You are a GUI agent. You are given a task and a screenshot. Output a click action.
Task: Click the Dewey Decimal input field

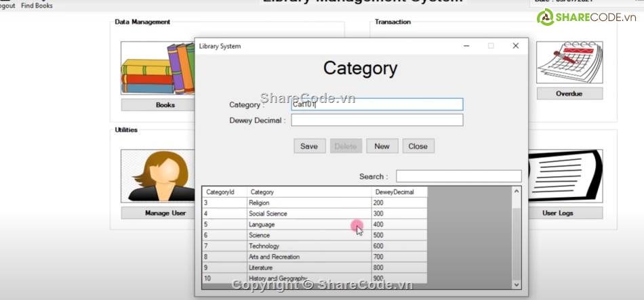click(376, 120)
